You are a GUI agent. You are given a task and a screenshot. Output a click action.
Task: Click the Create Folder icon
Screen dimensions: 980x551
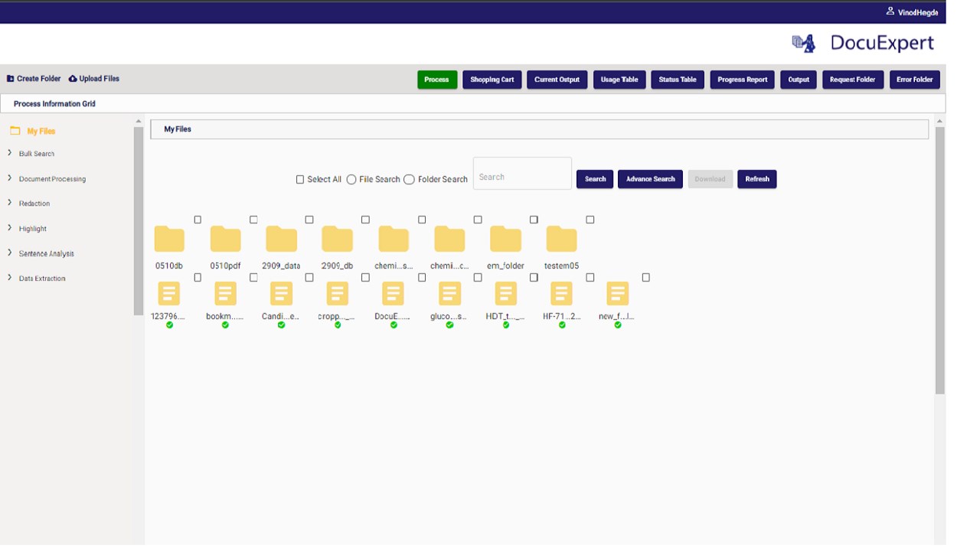click(11, 79)
